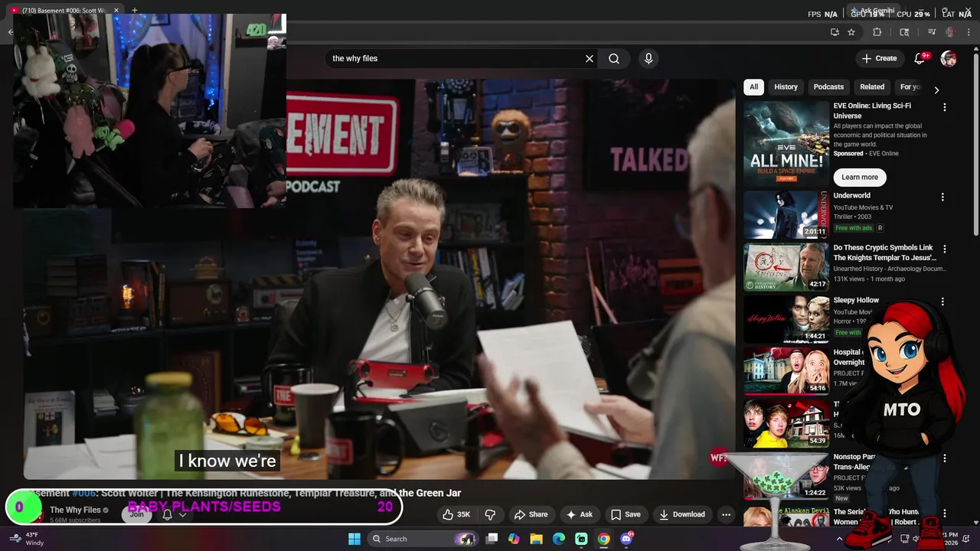This screenshot has width=980, height=551.
Task: Open Underworld video title
Action: [x=851, y=196]
